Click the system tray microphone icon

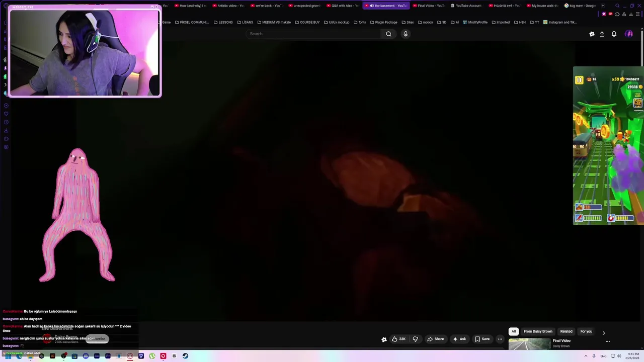click(594, 356)
